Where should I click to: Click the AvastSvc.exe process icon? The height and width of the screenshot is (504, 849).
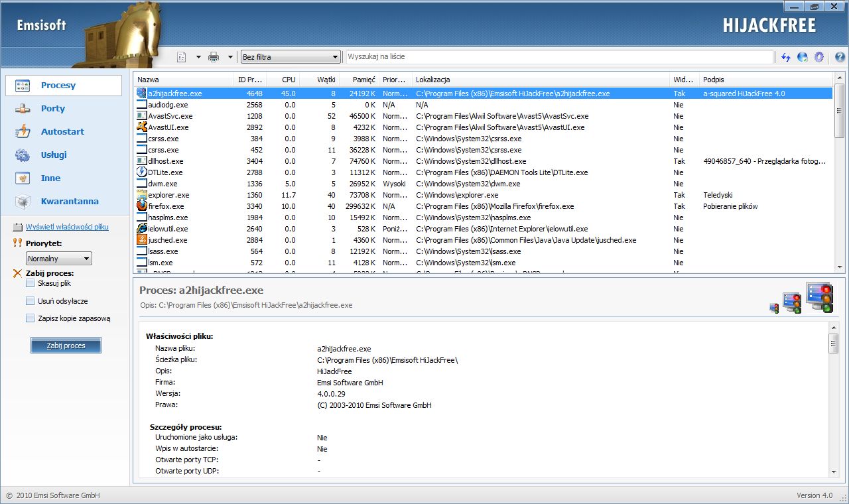pyautogui.click(x=141, y=116)
